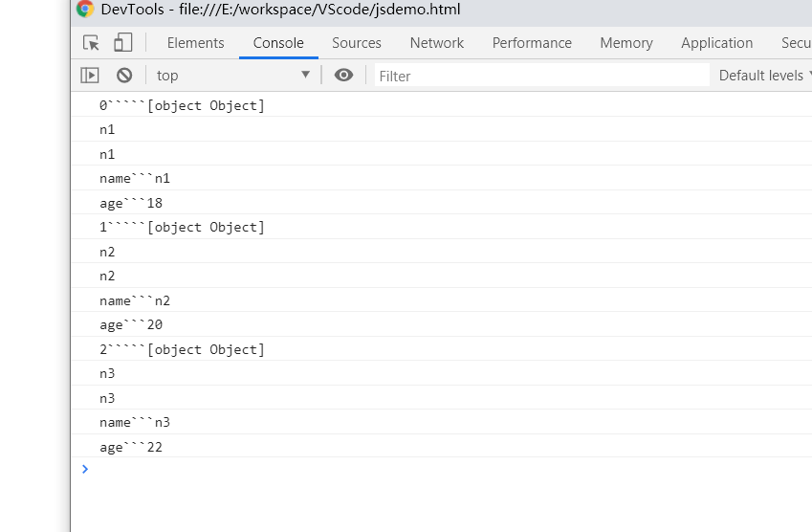Focus the console Filter field
The image size is (812, 532).
(541, 77)
